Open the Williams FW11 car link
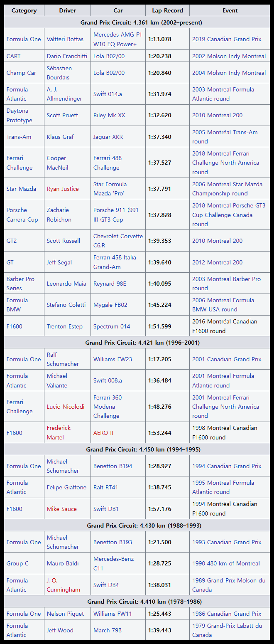274x644 pixels. (x=113, y=614)
